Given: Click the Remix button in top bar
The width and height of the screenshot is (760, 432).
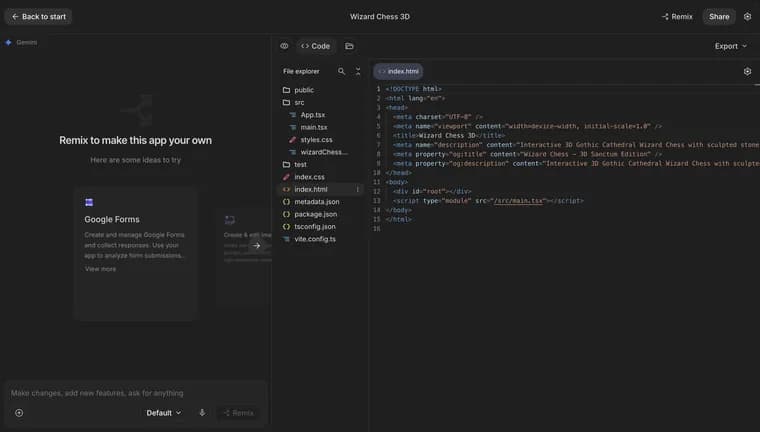Looking at the screenshot, I should tap(677, 16).
